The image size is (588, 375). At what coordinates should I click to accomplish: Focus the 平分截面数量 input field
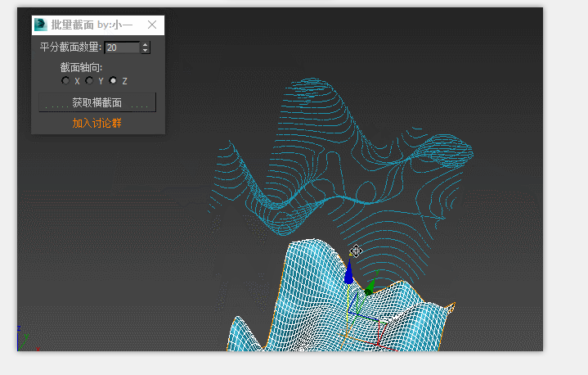tap(122, 47)
